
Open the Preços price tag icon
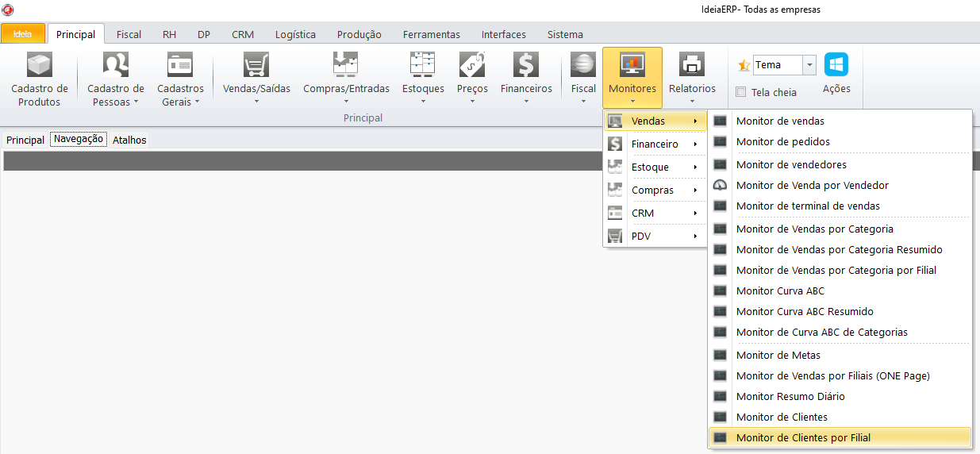tap(472, 65)
